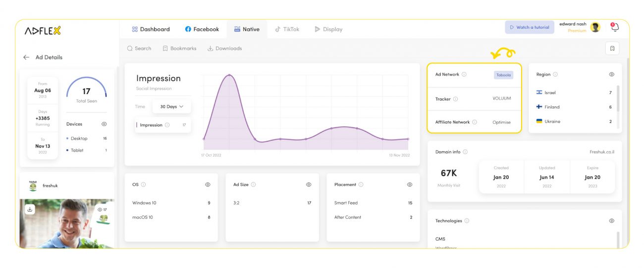Open the notifications bell
644x268 pixels.
point(615,27)
